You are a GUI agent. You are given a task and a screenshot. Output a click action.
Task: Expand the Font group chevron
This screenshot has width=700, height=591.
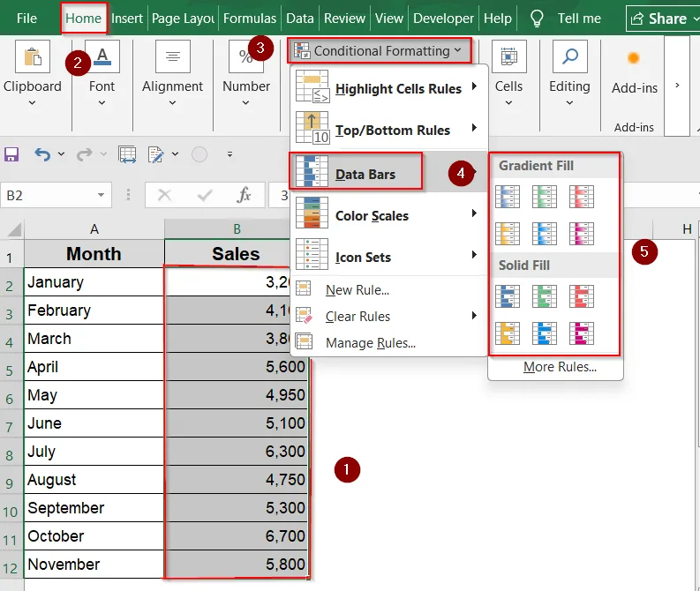[x=102, y=103]
